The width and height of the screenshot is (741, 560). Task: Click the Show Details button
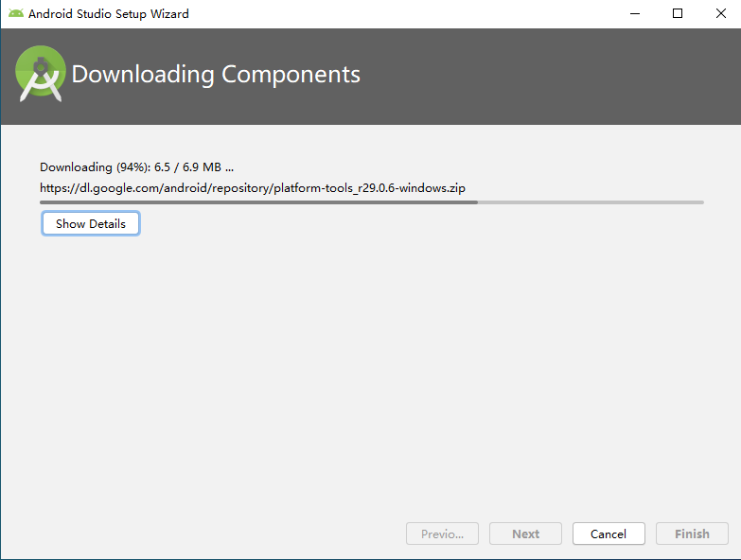(90, 223)
